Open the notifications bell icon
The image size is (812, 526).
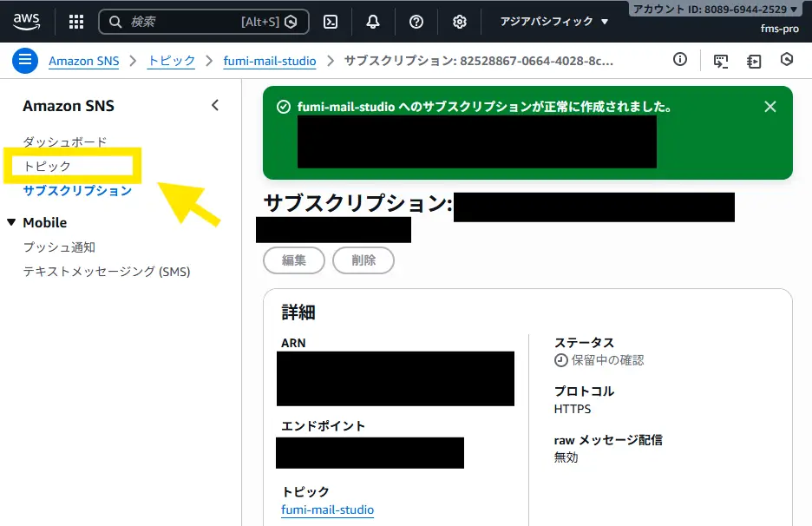click(373, 22)
